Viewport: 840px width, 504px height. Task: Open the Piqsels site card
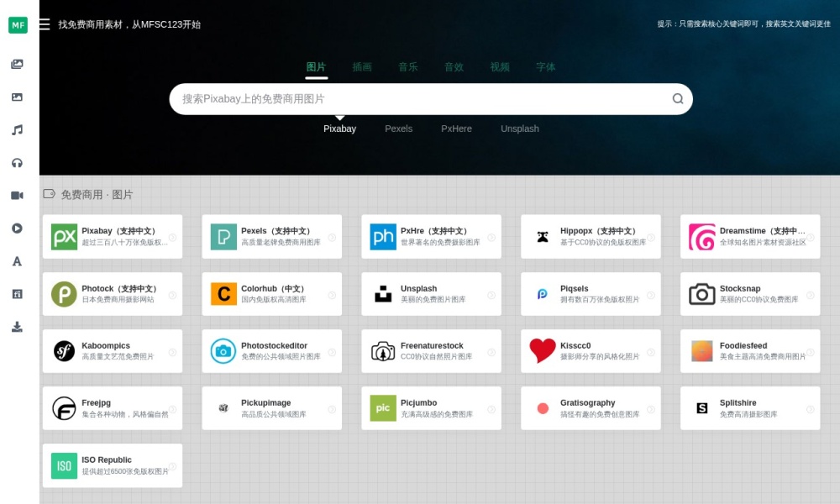[591, 294]
